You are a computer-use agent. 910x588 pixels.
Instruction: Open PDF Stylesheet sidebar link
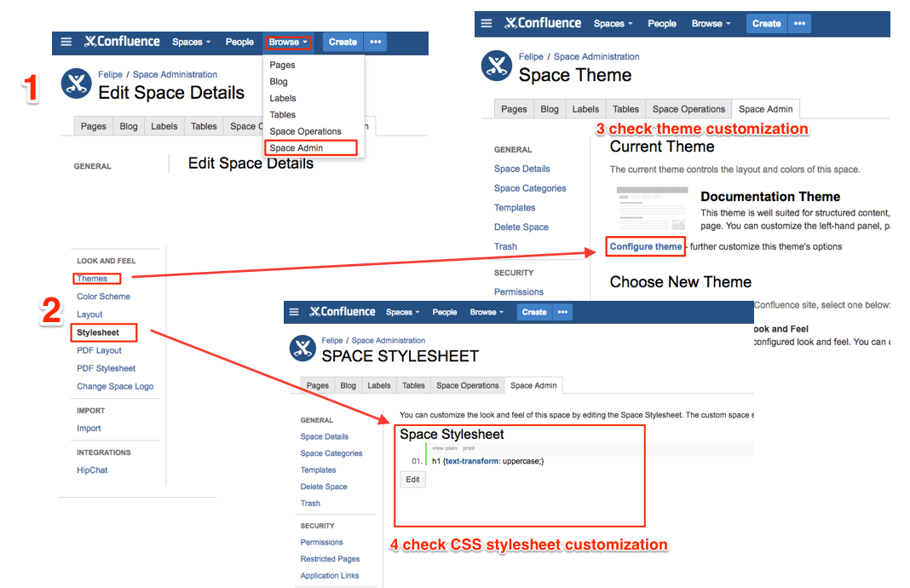click(x=107, y=369)
